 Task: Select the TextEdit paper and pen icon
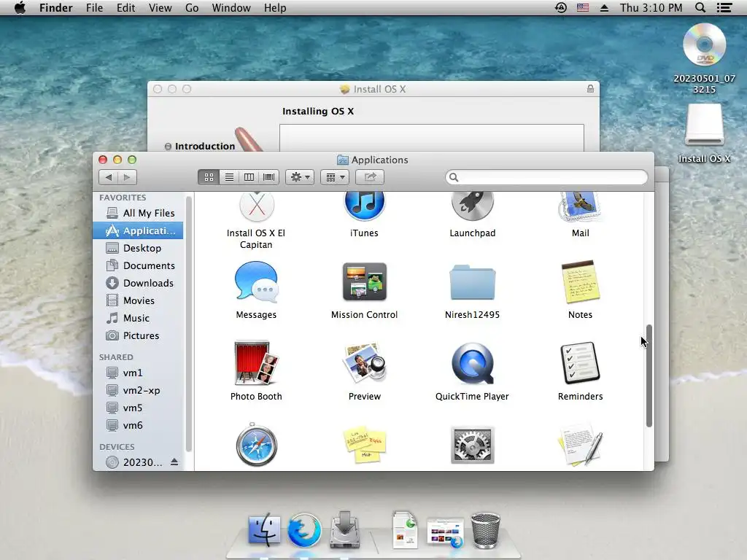click(x=580, y=444)
